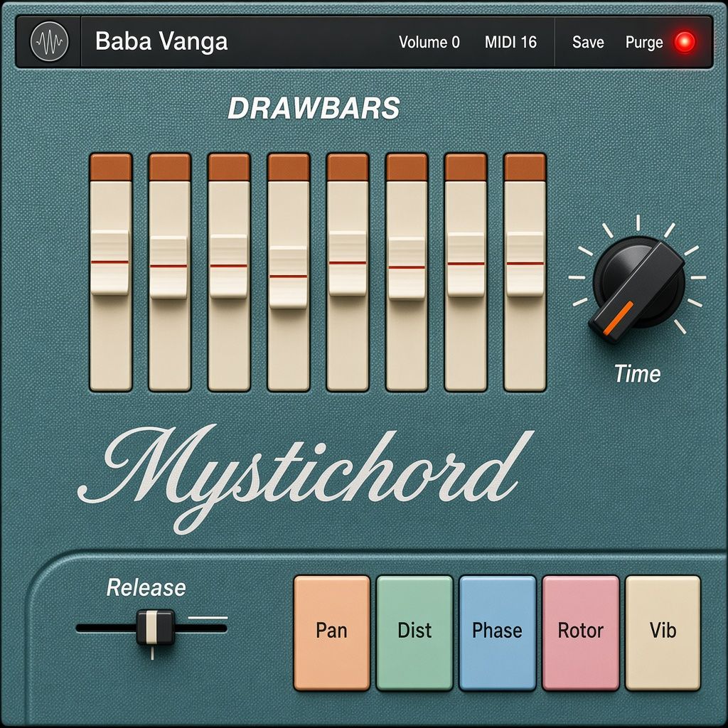Click the seventh drawbar slider handle
The width and height of the screenshot is (728, 728).
pyautogui.click(x=466, y=264)
